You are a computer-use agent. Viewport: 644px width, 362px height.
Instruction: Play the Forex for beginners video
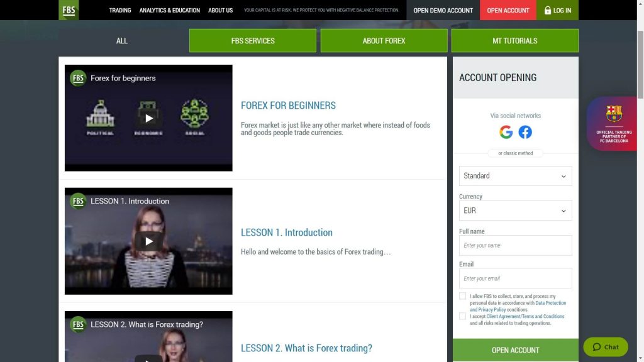coord(148,118)
